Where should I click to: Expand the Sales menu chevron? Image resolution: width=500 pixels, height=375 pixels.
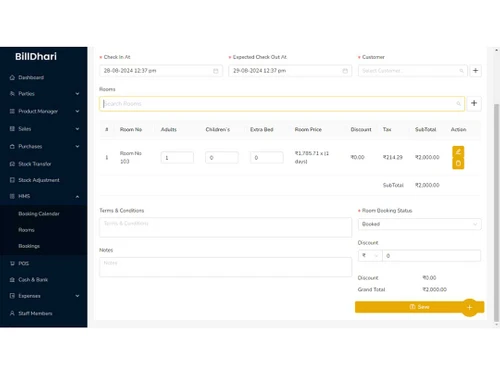point(77,129)
